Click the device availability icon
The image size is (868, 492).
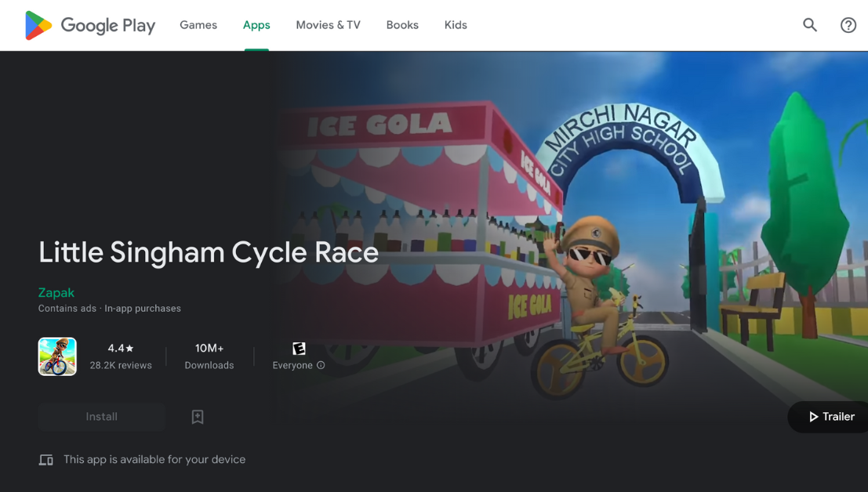(46, 460)
